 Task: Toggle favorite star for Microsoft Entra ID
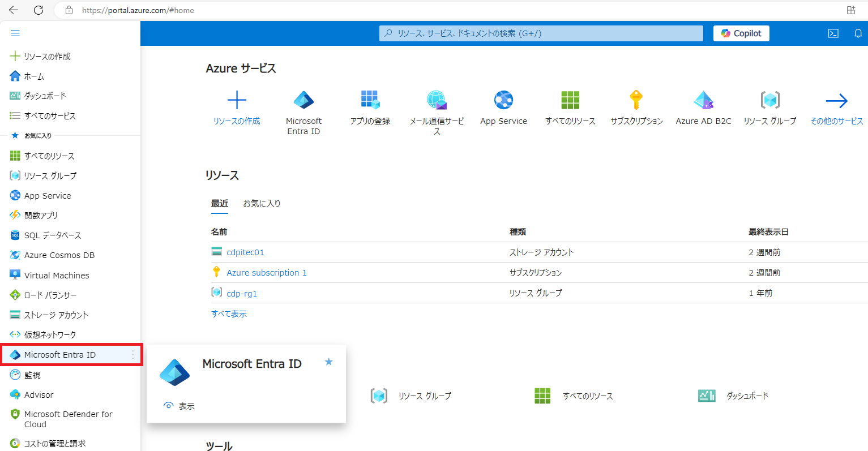pyautogui.click(x=328, y=362)
